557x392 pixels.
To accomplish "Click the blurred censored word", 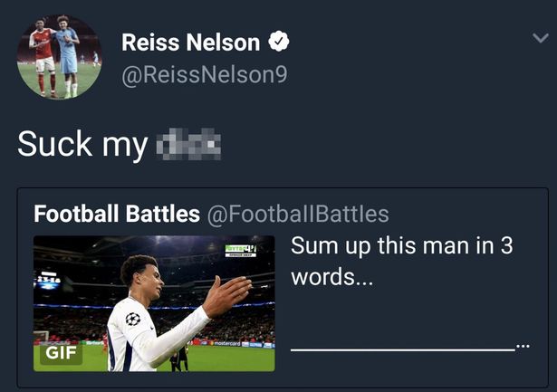I will (x=189, y=144).
